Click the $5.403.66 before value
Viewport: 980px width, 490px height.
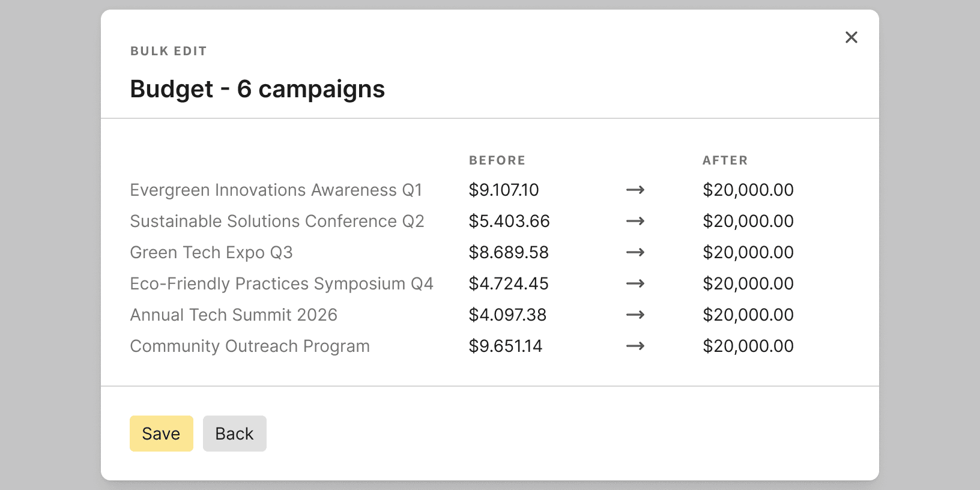(x=509, y=221)
